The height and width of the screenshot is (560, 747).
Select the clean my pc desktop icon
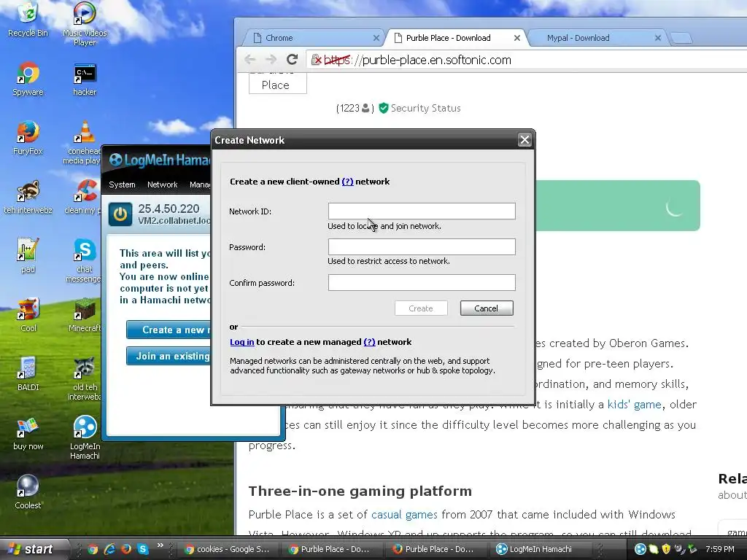pos(82,197)
